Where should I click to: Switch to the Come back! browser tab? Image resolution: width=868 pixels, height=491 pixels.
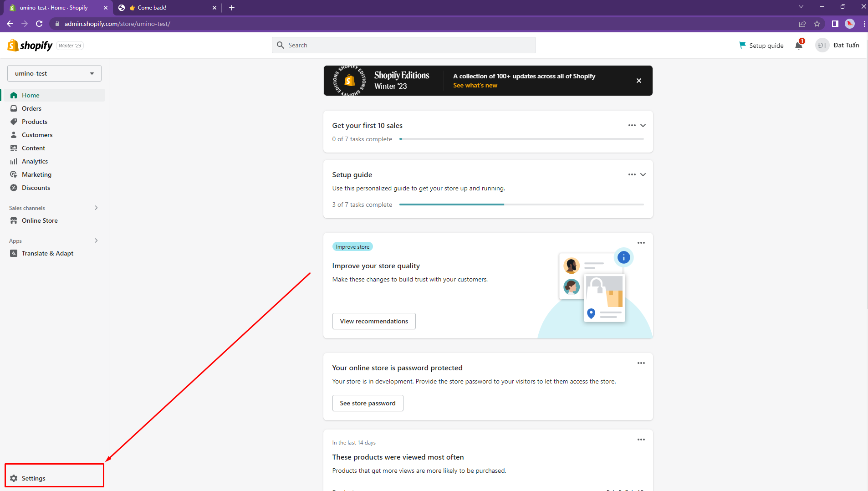click(167, 8)
